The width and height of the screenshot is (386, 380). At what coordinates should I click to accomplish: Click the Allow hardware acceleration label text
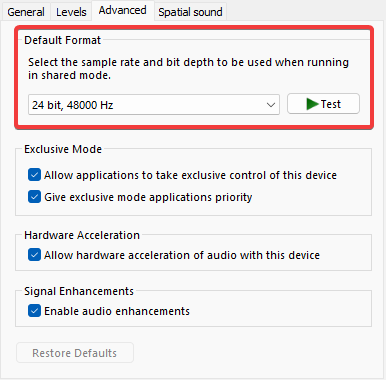coord(182,255)
